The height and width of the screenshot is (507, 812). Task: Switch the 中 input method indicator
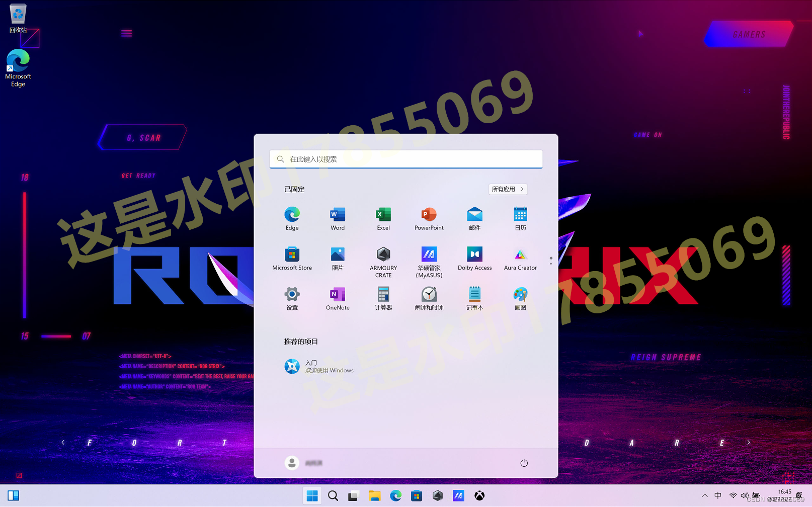[718, 496]
